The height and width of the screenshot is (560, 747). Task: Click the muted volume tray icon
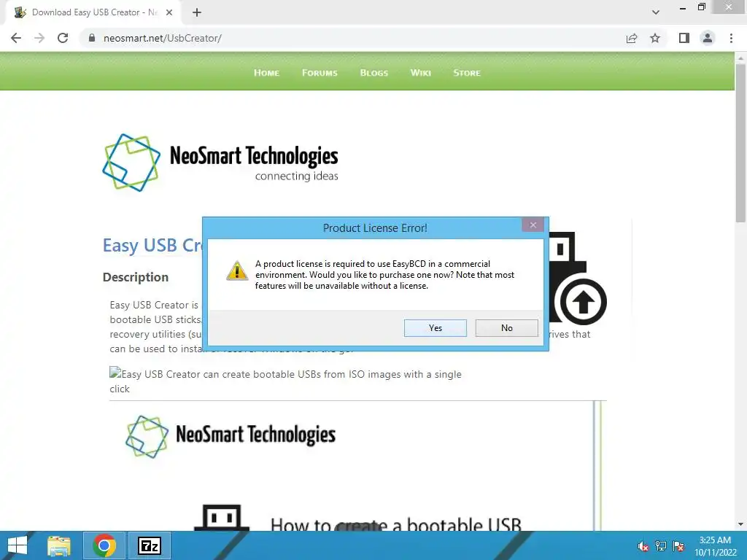click(x=643, y=545)
